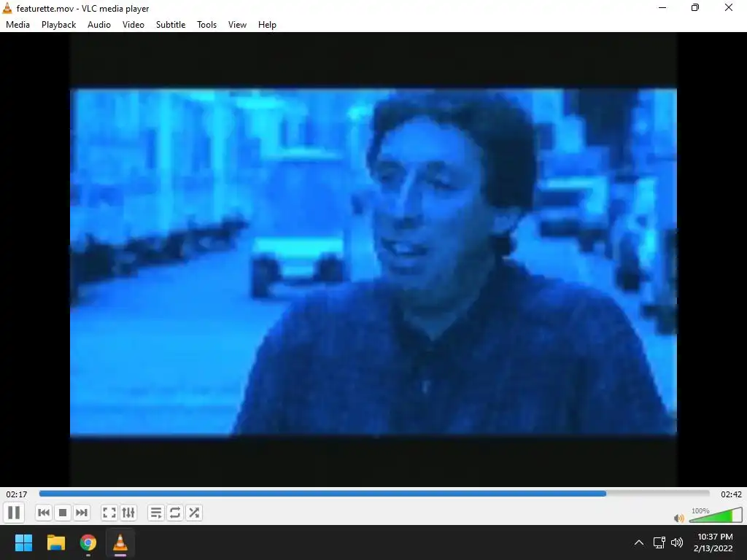The width and height of the screenshot is (747, 560).
Task: Open the network status tray icon
Action: click(x=659, y=542)
